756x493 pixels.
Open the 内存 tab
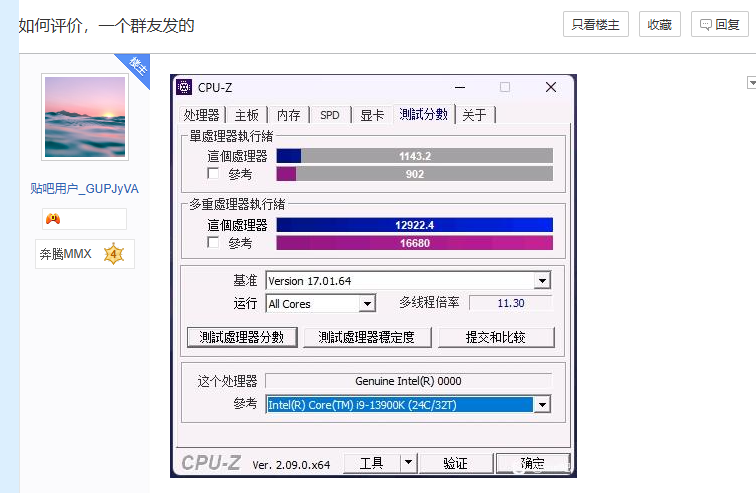(x=288, y=115)
